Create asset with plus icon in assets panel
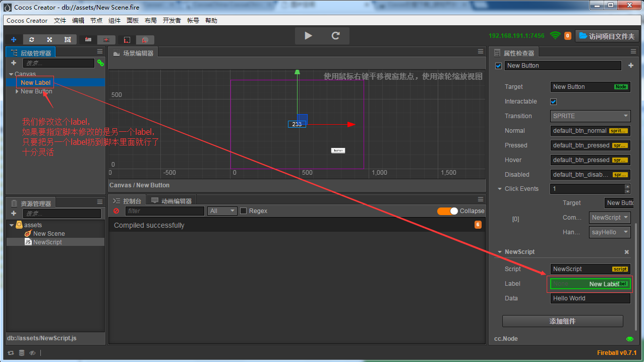The image size is (644, 362). click(14, 214)
